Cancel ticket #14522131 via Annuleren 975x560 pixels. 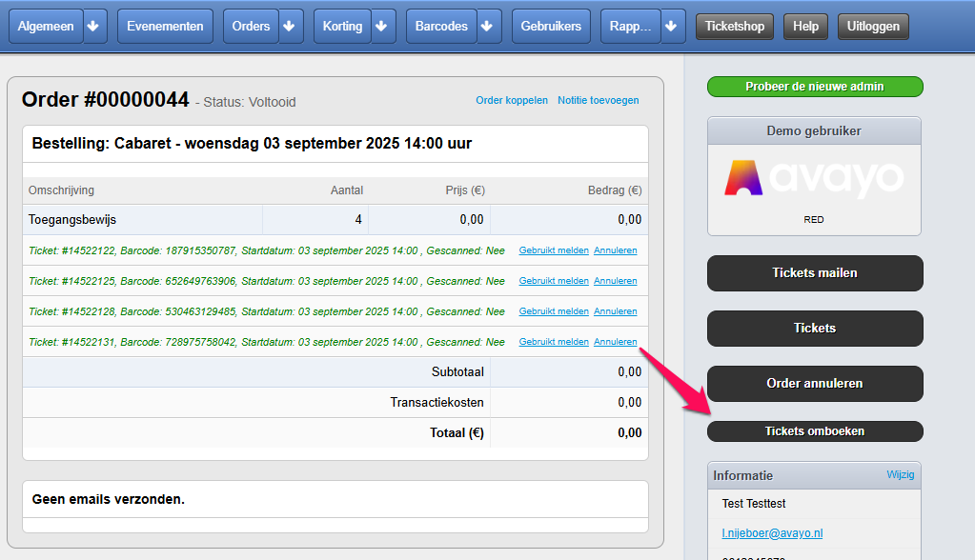[x=615, y=342]
